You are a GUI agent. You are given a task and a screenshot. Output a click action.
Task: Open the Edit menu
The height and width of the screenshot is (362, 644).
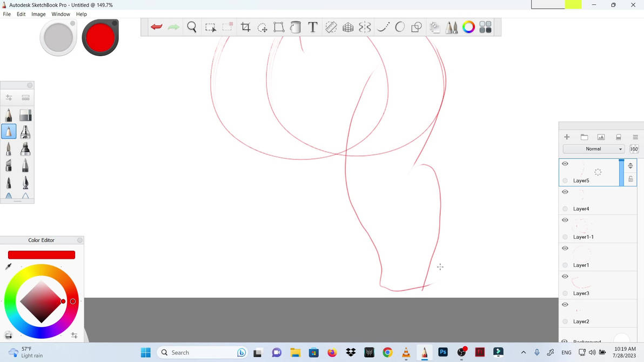(x=21, y=14)
